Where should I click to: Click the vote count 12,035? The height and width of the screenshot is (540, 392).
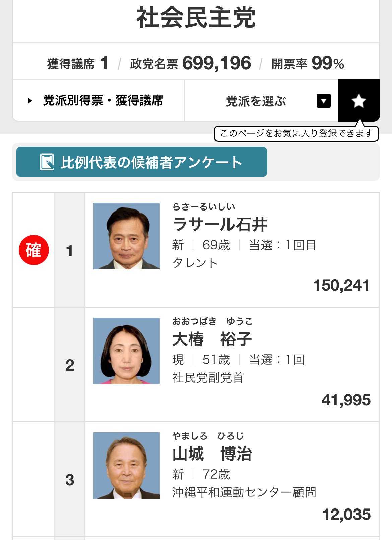point(346,515)
